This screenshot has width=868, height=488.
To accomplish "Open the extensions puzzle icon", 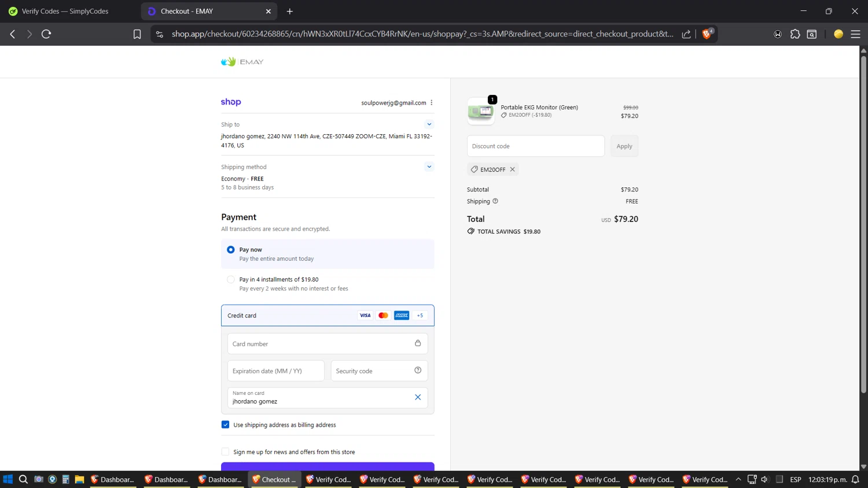I will (x=795, y=34).
